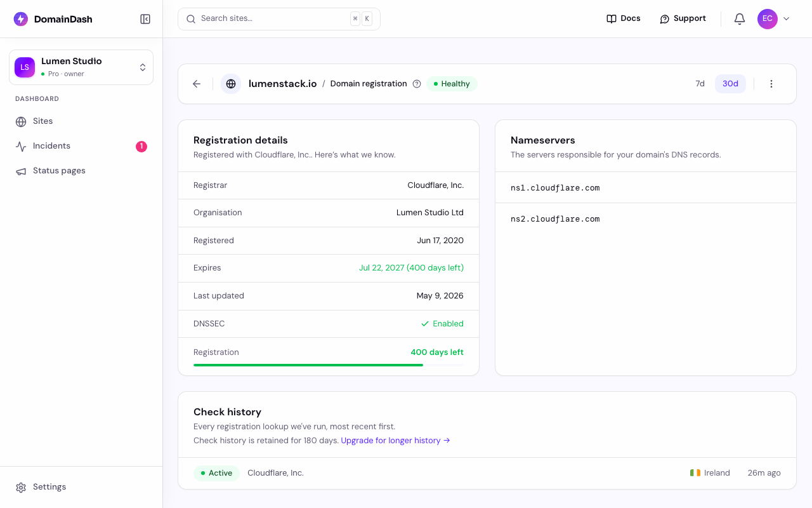Click Cloudflare, Inc. in Check history row
The image size is (812, 508).
tap(275, 473)
